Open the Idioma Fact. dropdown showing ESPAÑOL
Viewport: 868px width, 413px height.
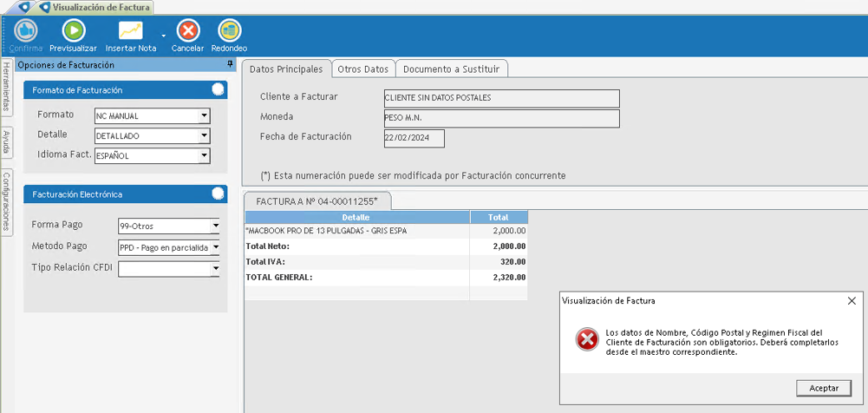coord(205,155)
